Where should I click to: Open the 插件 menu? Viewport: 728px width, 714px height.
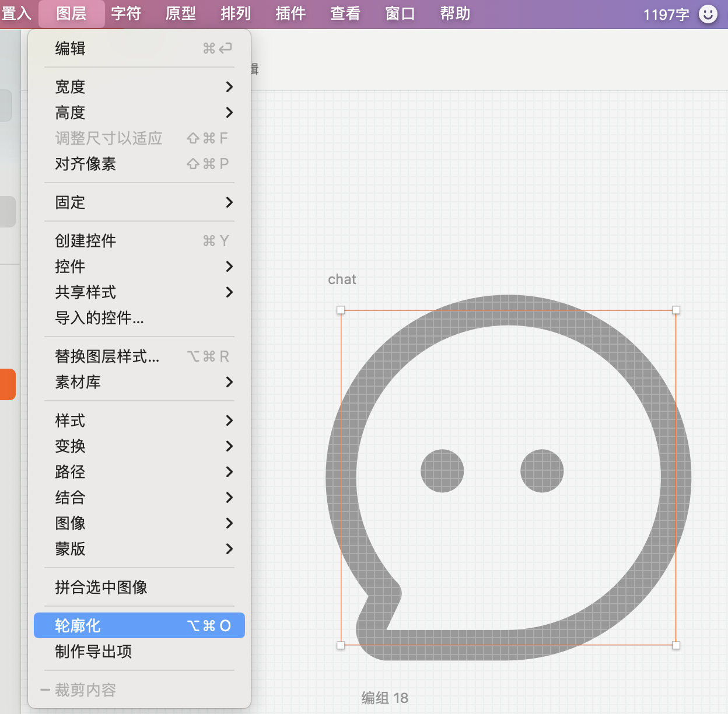click(x=290, y=13)
